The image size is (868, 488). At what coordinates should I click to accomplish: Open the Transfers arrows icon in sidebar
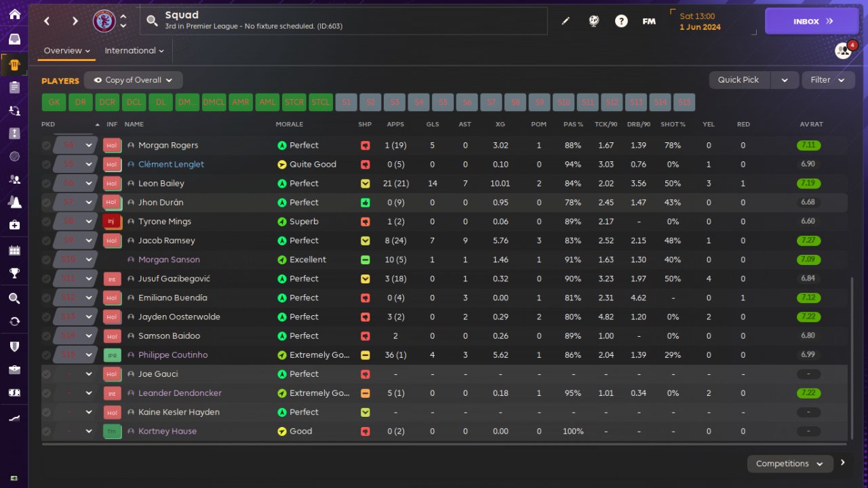click(x=14, y=321)
